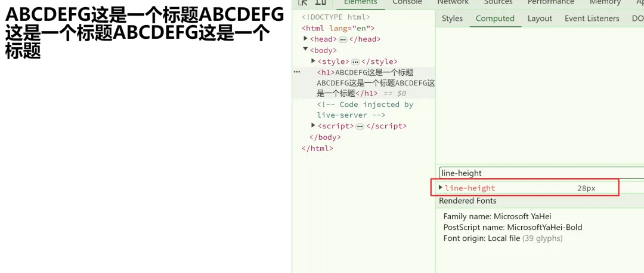The image size is (644, 273).
Task: Open the Memory panel tab
Action: click(605, 2)
